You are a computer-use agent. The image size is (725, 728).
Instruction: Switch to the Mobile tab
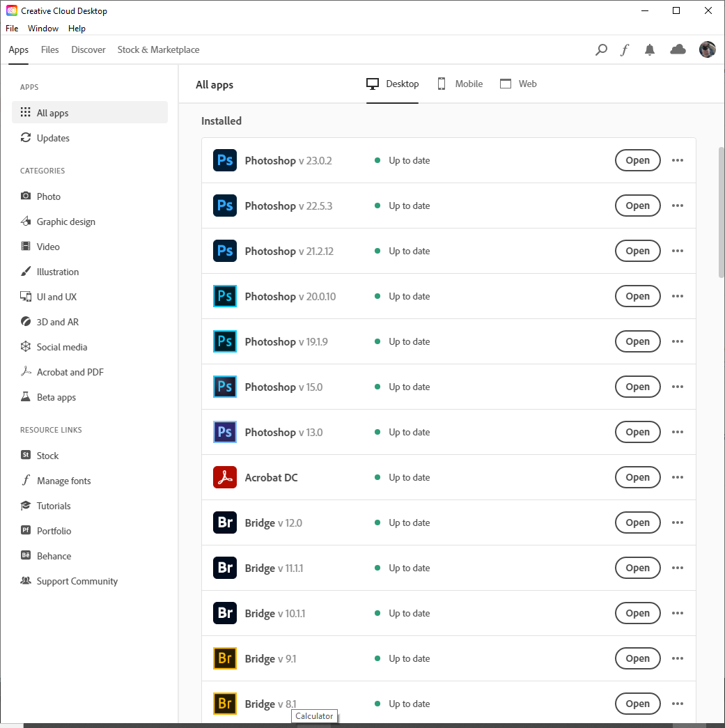pyautogui.click(x=460, y=84)
